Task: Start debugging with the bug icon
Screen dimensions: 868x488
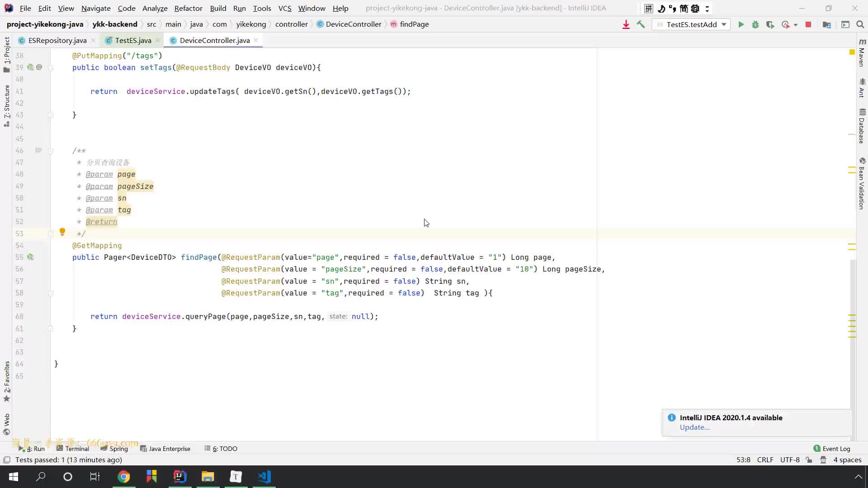Action: [x=755, y=24]
